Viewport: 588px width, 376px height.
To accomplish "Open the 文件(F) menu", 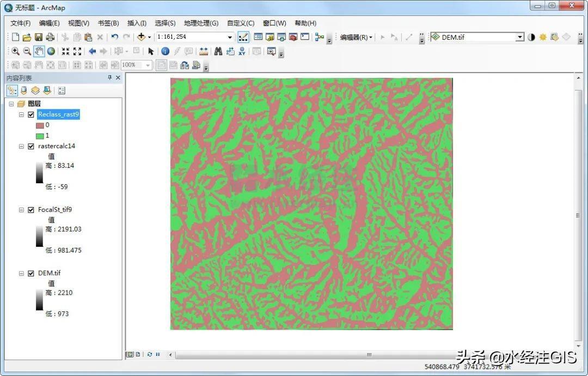I will point(21,23).
